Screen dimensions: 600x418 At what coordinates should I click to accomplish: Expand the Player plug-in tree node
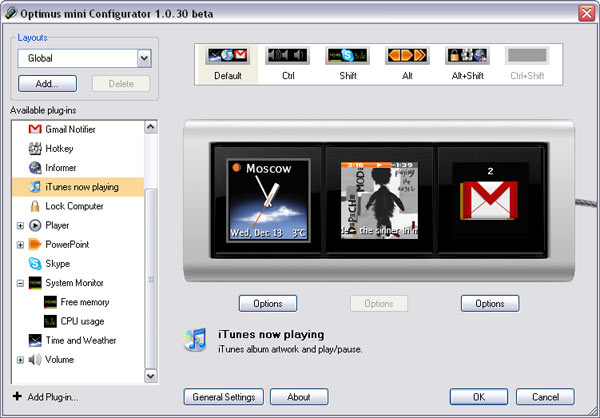pyautogui.click(x=20, y=226)
